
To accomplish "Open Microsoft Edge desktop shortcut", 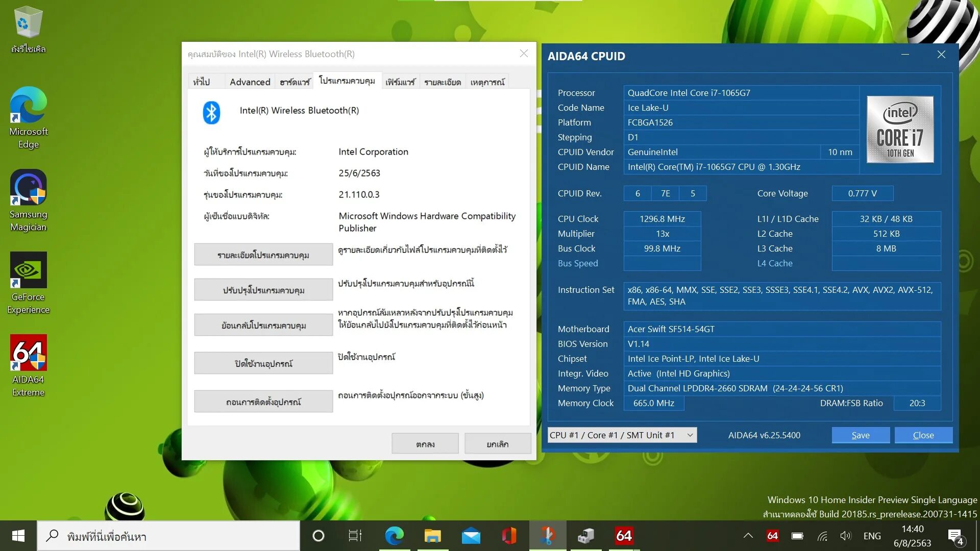I will (x=28, y=118).
